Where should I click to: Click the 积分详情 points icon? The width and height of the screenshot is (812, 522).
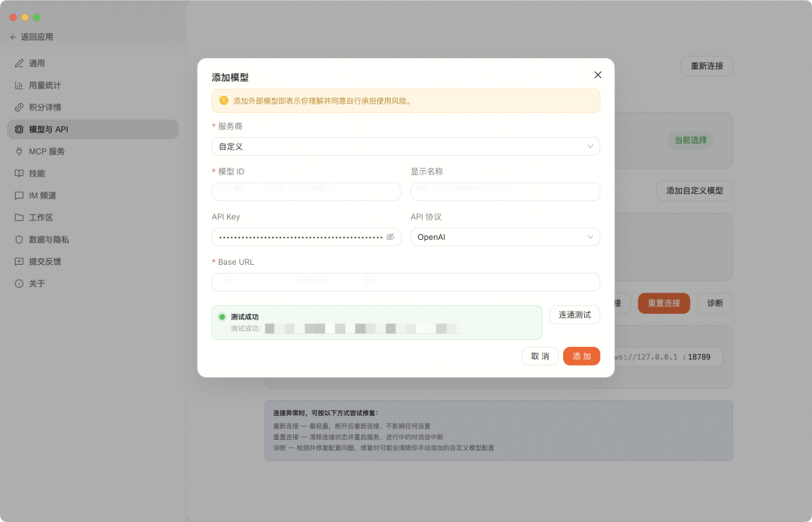20,108
